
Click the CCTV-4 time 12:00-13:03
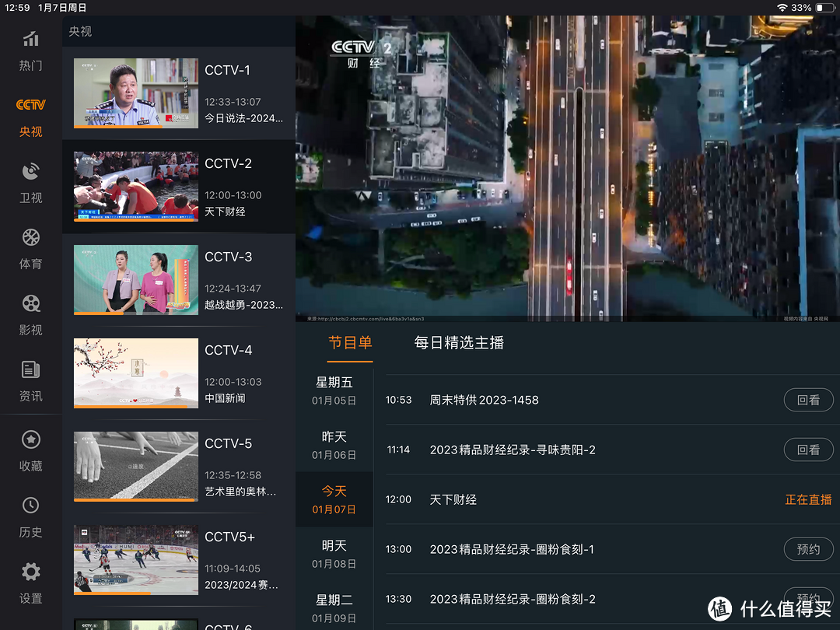pos(233,382)
